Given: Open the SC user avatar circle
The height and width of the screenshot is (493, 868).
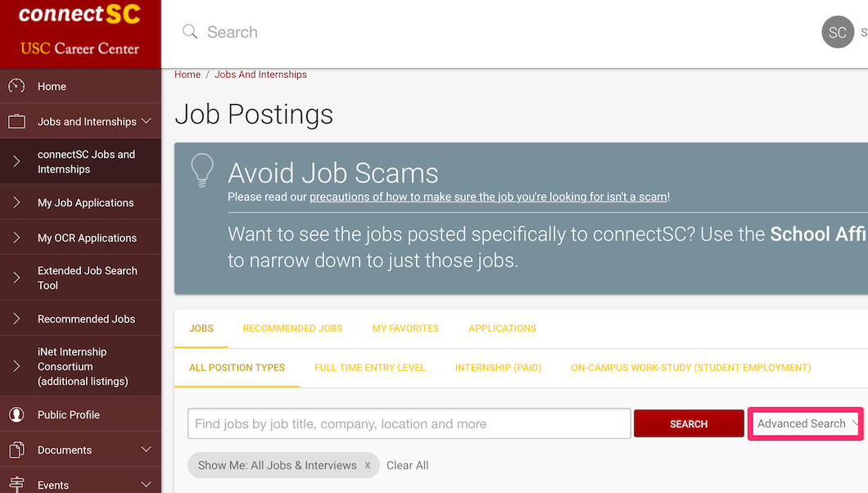Looking at the screenshot, I should coord(838,32).
